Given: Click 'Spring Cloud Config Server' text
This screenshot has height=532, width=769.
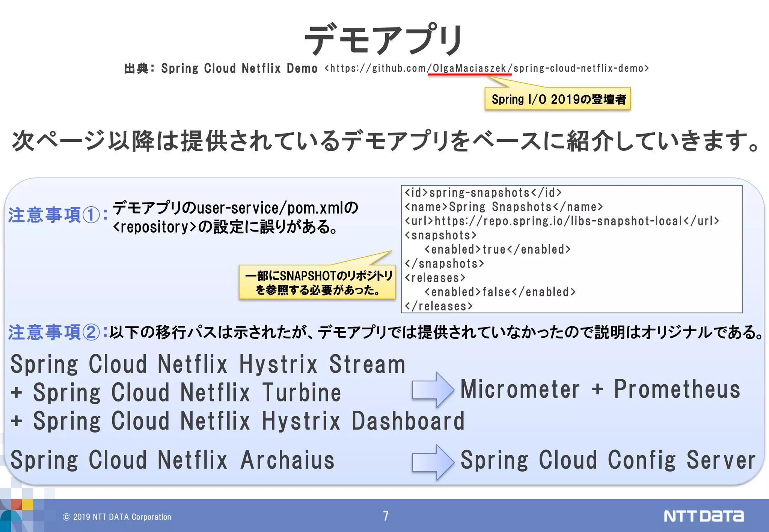Looking at the screenshot, I should click(x=608, y=460).
